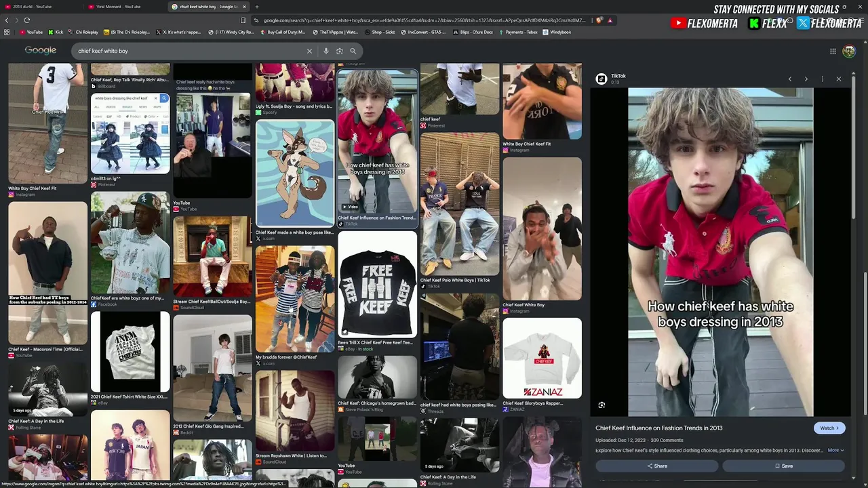
Task: Open the Kick bookmark
Action: click(56, 32)
